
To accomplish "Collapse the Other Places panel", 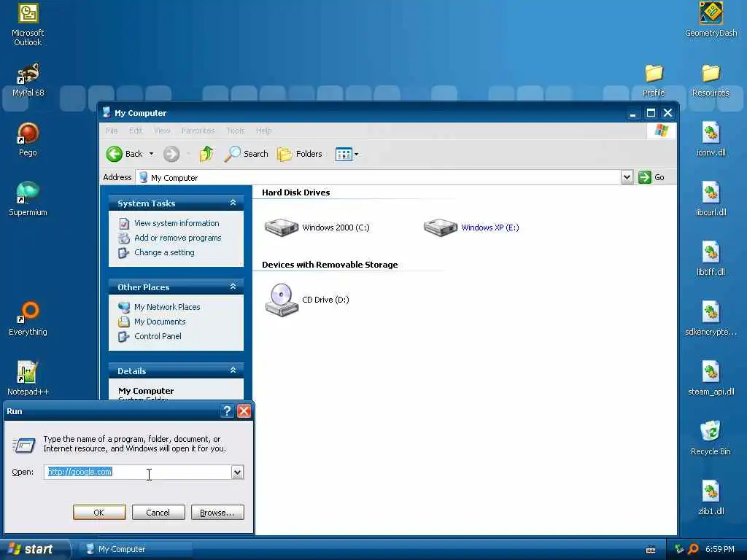I will point(233,287).
